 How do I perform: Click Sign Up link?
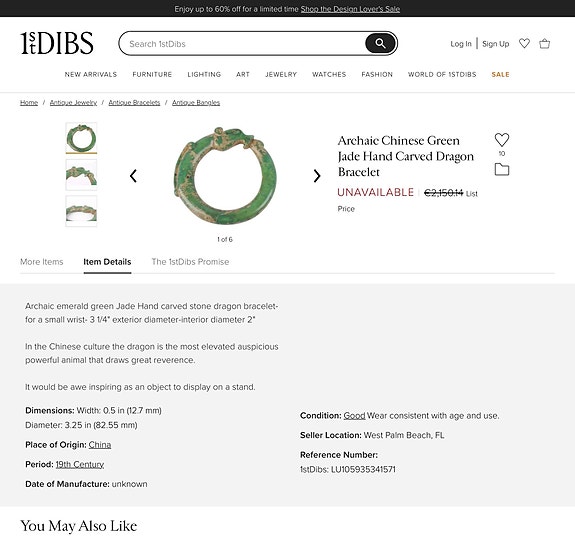495,44
